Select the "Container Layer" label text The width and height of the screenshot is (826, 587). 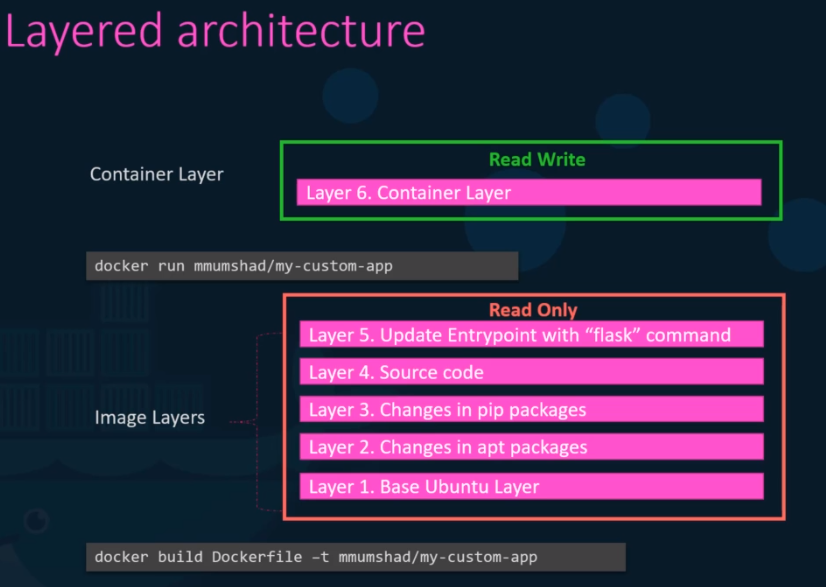[156, 174]
